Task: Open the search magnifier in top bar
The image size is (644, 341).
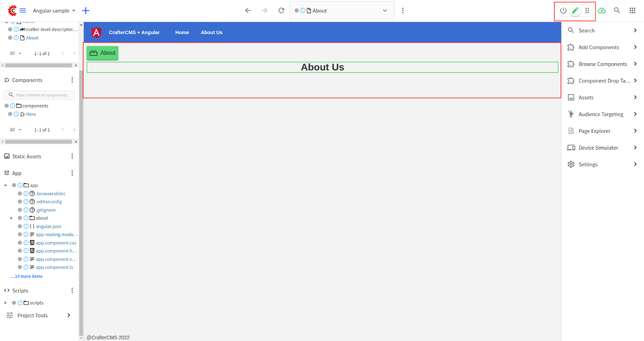Action: tap(617, 10)
